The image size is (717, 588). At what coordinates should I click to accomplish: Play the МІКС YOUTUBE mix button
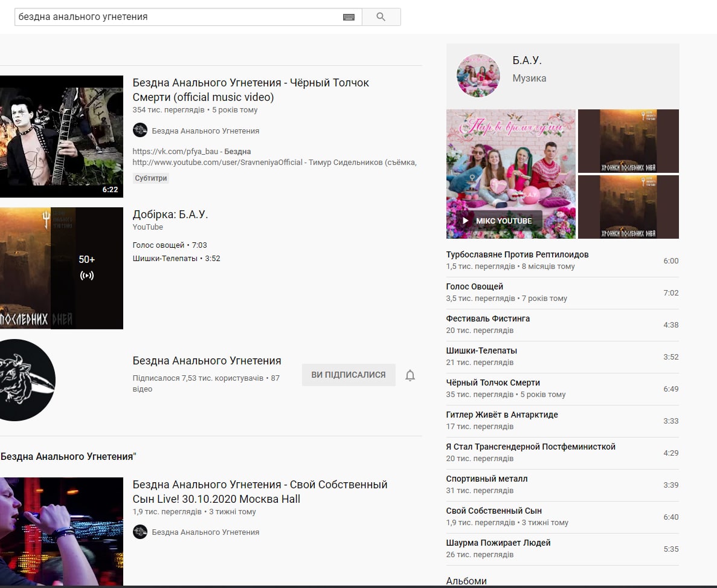[x=499, y=221]
